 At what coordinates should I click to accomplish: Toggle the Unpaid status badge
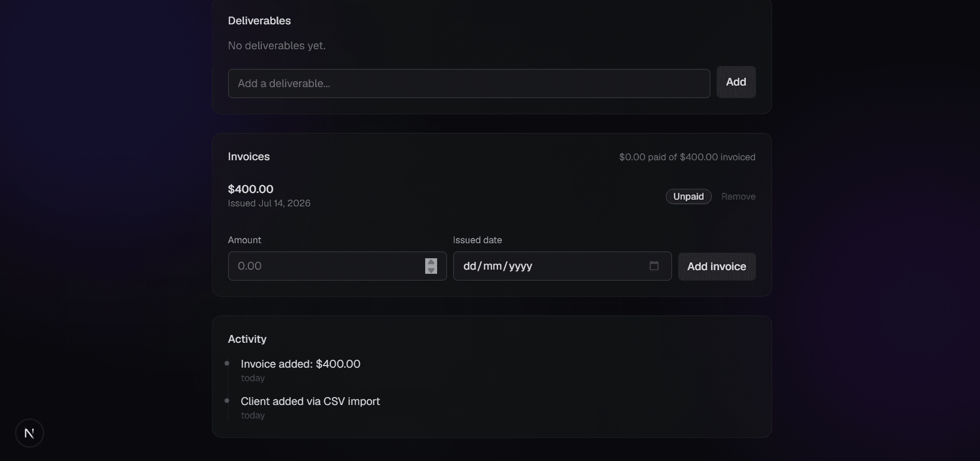(x=688, y=197)
